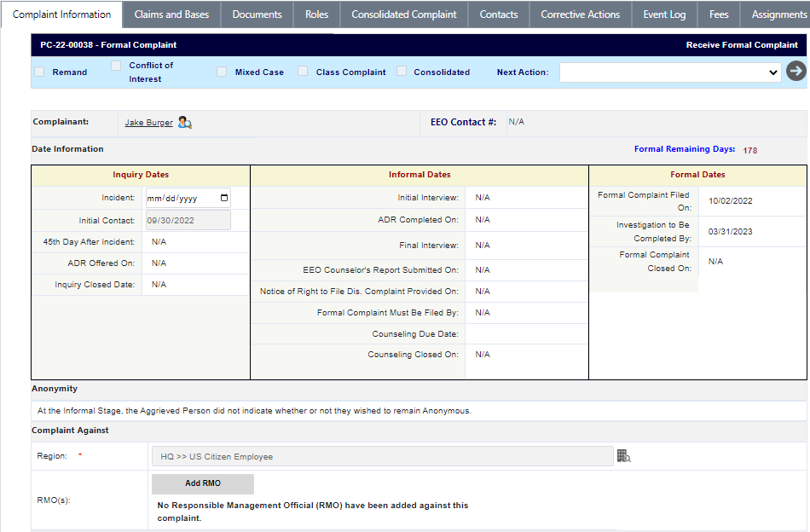This screenshot has height=532, width=810.
Task: Click the Receive Formal Complaint status text
Action: coord(742,45)
